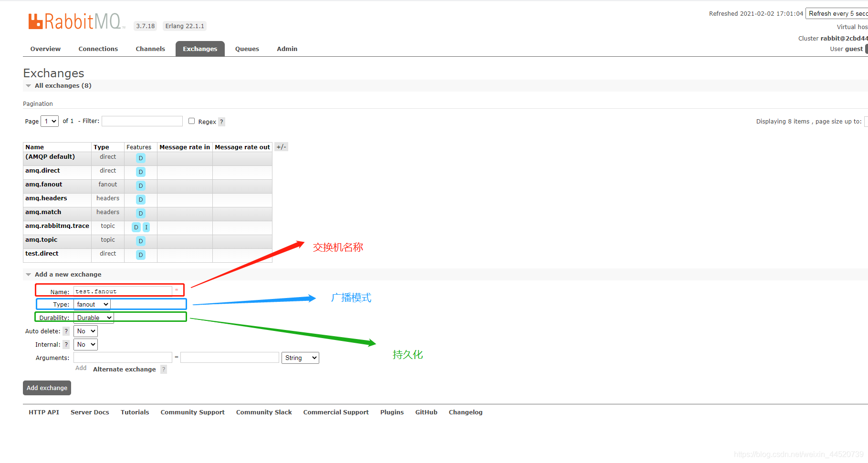Viewport: 868px width, 463px height.
Task: Open the argument type String dropdown
Action: tap(301, 358)
